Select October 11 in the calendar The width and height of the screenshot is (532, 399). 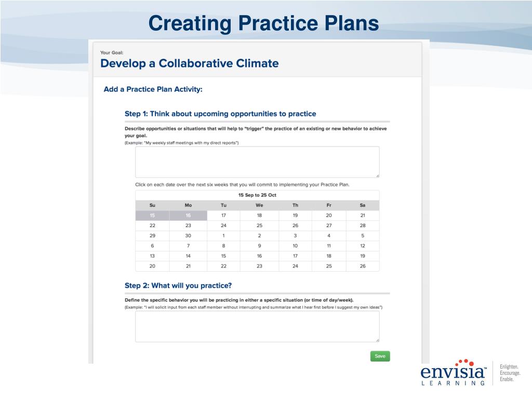pos(329,246)
